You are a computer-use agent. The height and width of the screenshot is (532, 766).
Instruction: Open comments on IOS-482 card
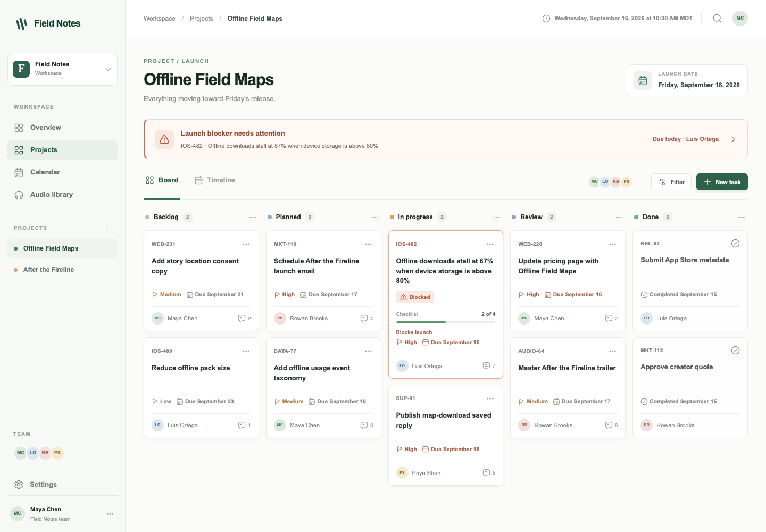[489, 366]
